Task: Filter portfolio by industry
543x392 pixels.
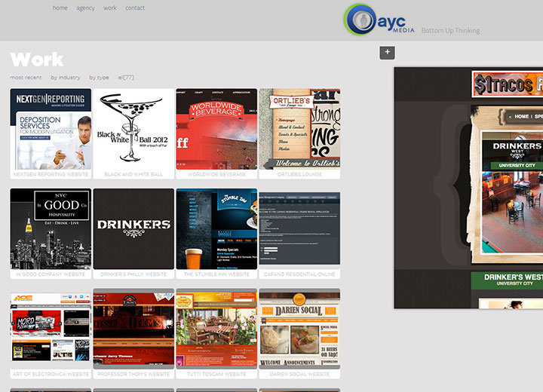Action: tap(66, 78)
